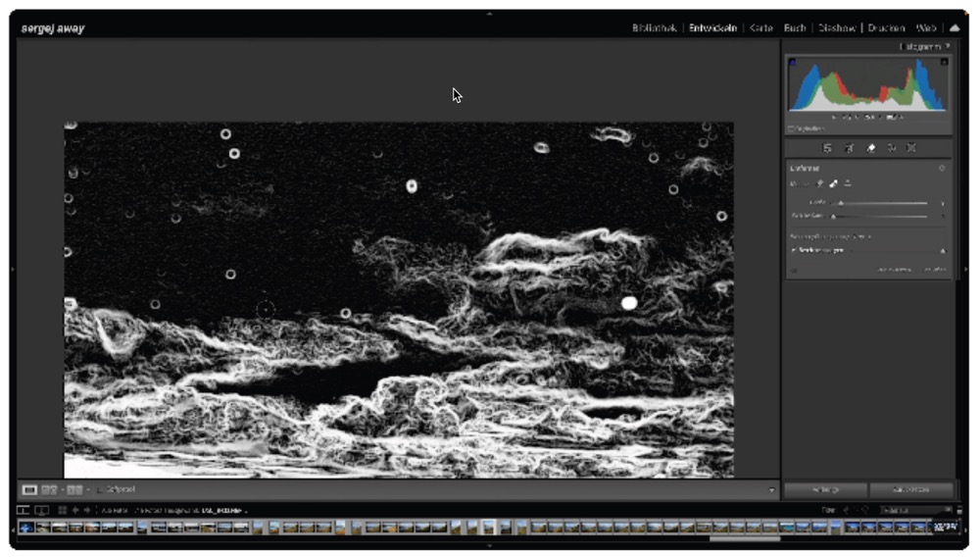
Task: Switch to the Diashow module
Action: [x=836, y=28]
